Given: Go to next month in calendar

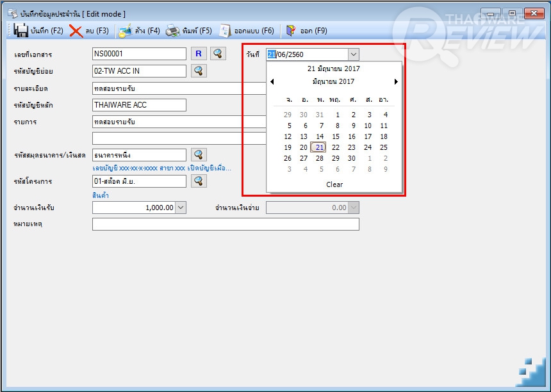Looking at the screenshot, I should (396, 81).
